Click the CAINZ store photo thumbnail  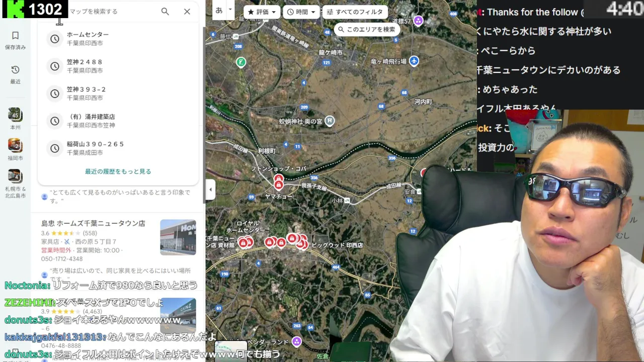tap(178, 316)
